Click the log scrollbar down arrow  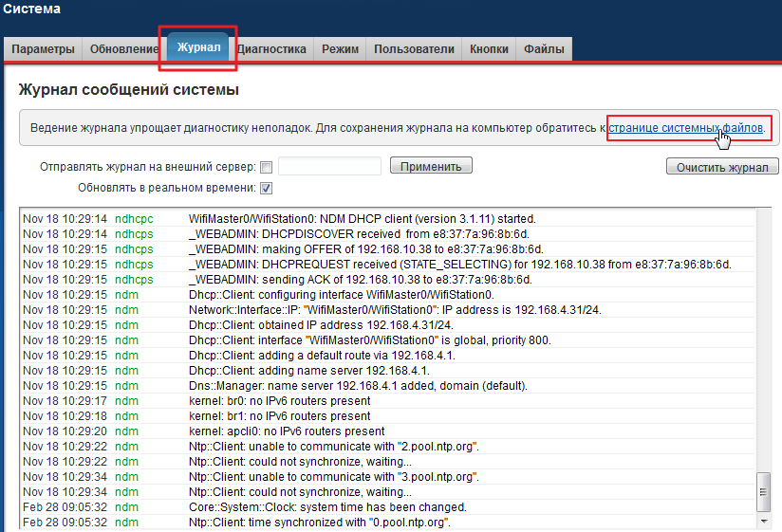(x=763, y=521)
